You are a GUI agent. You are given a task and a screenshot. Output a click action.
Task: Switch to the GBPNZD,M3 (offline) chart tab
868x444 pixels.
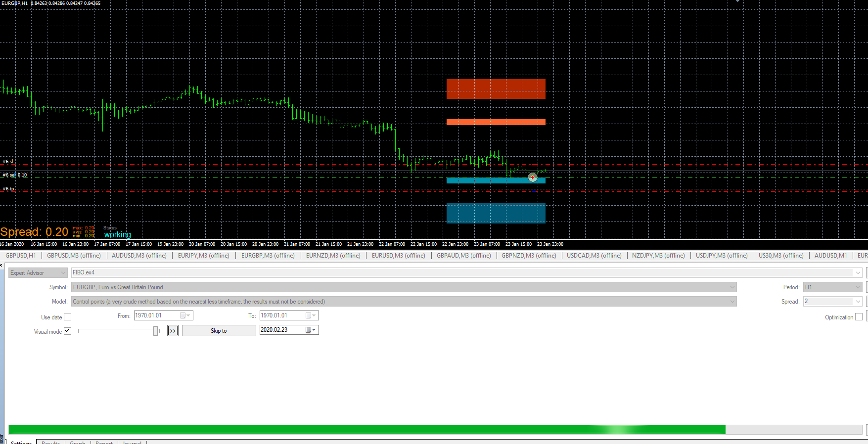(529, 256)
